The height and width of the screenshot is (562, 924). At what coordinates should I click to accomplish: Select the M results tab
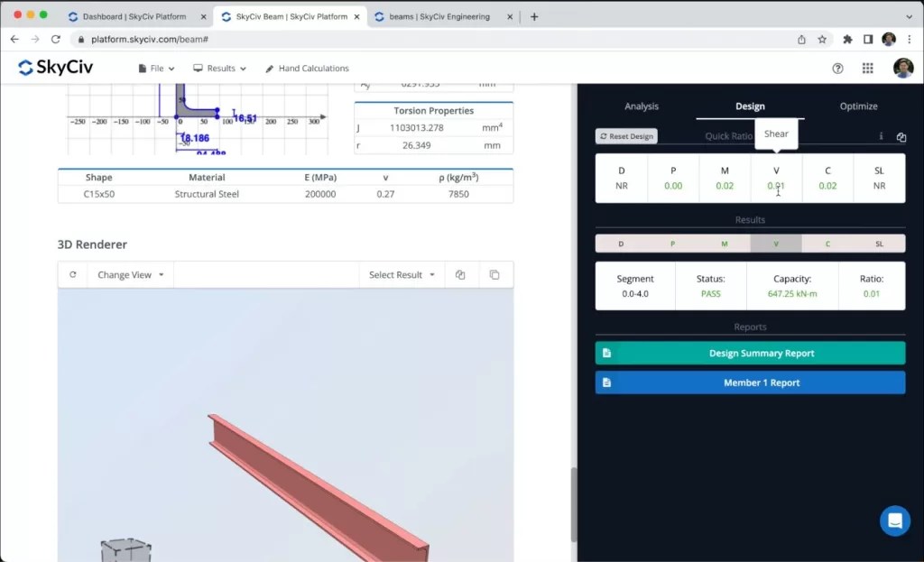(x=725, y=244)
